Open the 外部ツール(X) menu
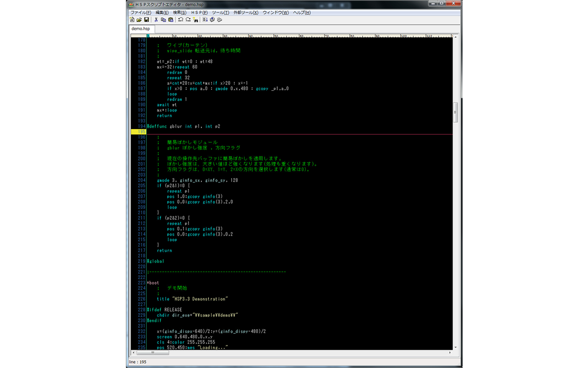The width and height of the screenshot is (588, 368). 246,12
